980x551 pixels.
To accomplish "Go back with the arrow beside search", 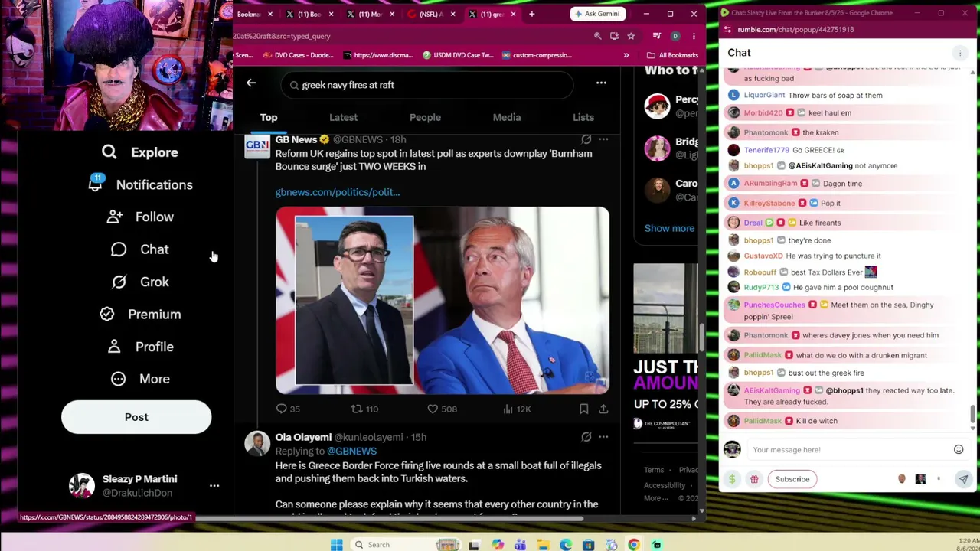I will click(x=251, y=83).
